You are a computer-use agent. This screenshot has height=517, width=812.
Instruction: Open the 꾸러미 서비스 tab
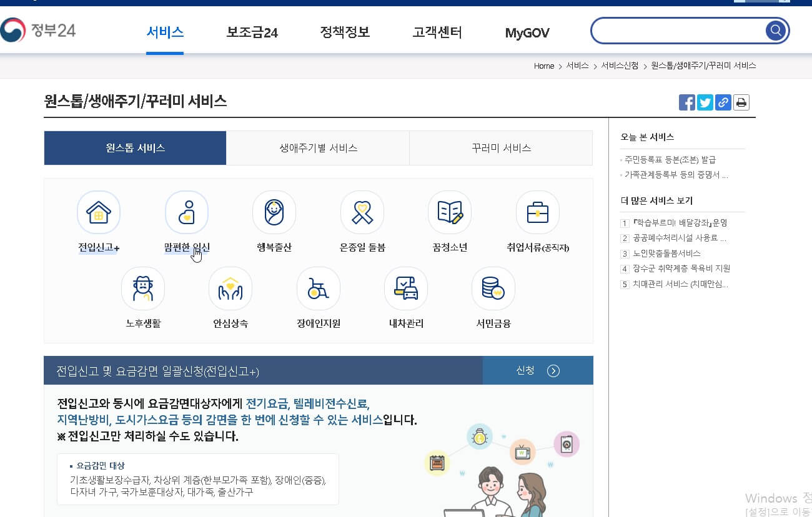click(500, 148)
